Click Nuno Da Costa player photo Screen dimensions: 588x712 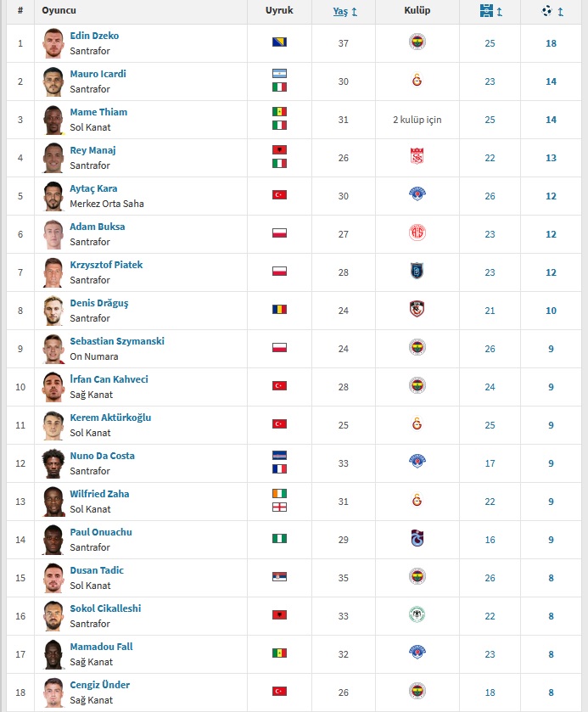point(53,463)
